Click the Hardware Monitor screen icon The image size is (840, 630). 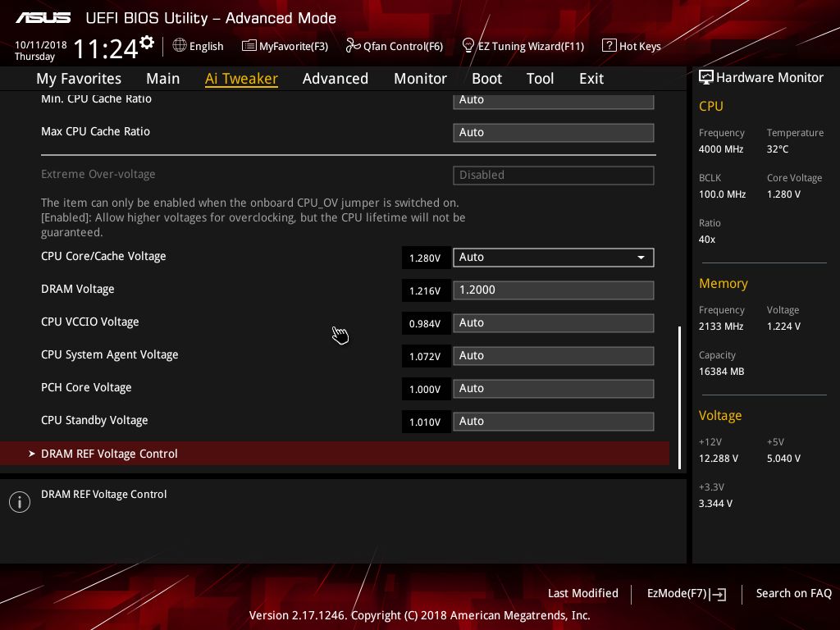click(x=706, y=77)
